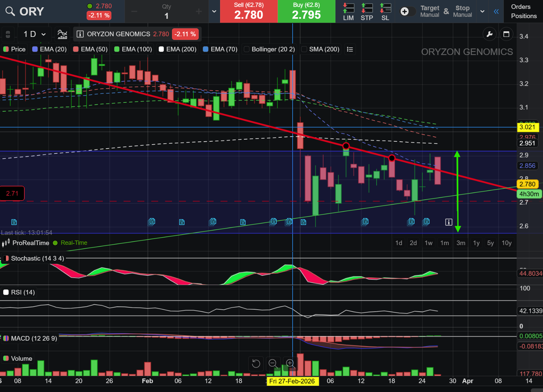The height and width of the screenshot is (392, 543).
Task: Expand Target and Stop options chevron
Action: click(x=482, y=12)
